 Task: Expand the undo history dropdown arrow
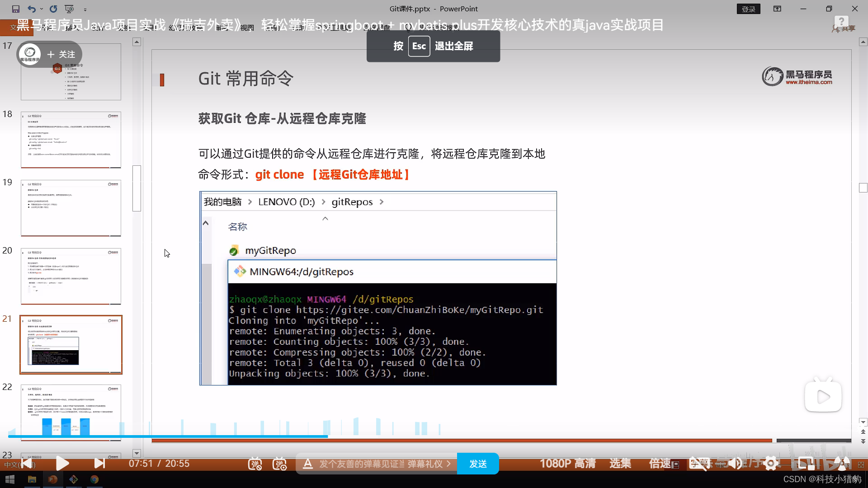[42, 9]
